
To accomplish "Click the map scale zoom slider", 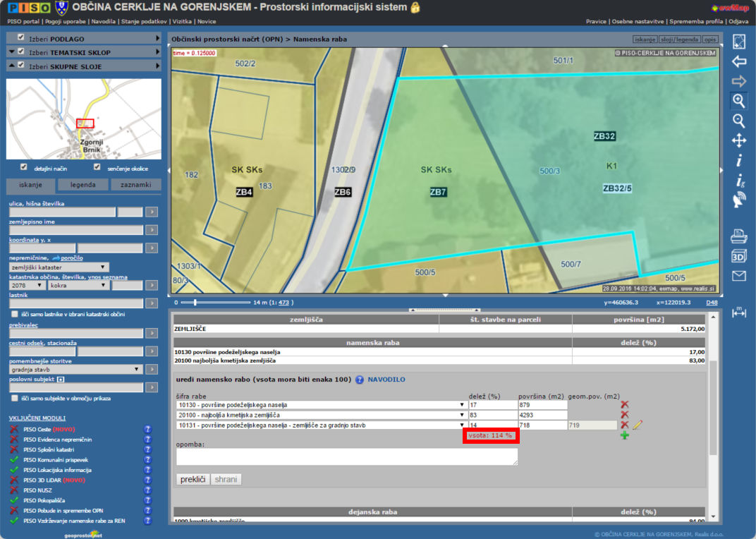I will click(195, 302).
